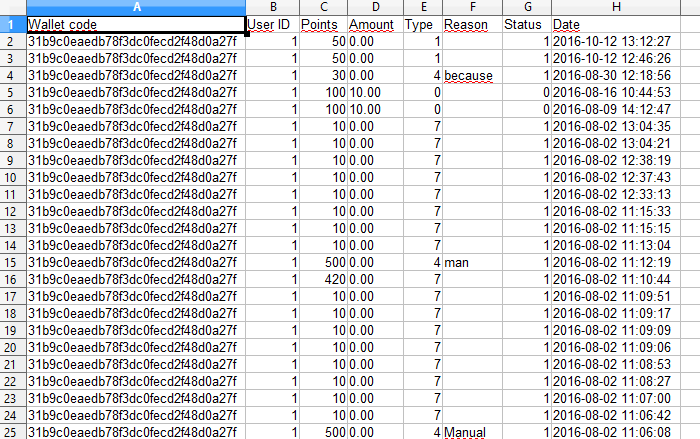Image resolution: width=700 pixels, height=439 pixels.
Task: Select column D header
Action: coord(375,7)
